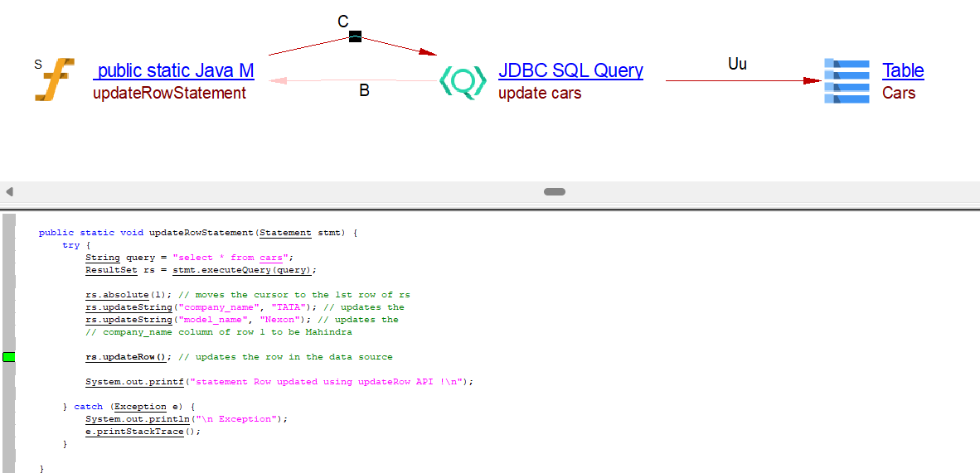The height and width of the screenshot is (473, 980).
Task: Click the horizontal scrollbar thumb
Action: pyautogui.click(x=555, y=191)
